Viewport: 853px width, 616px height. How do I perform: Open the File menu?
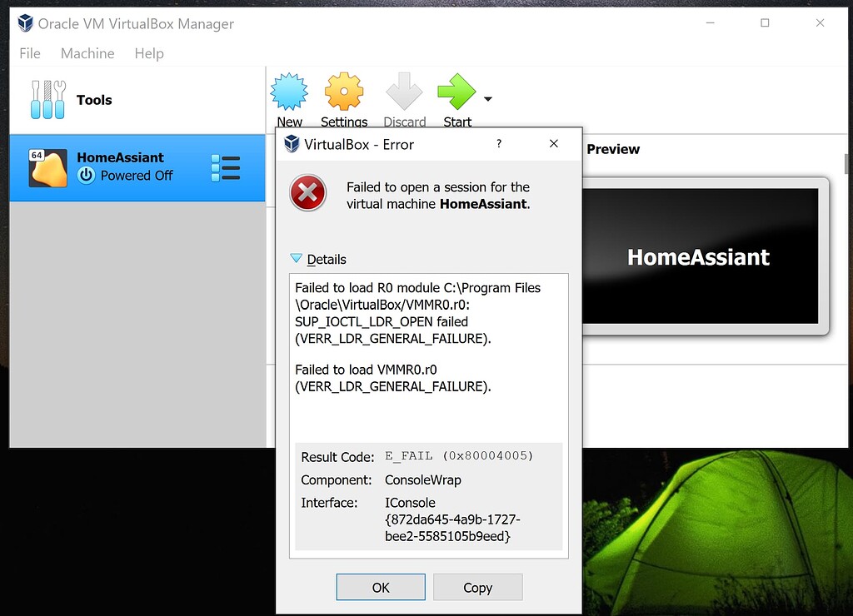point(29,53)
